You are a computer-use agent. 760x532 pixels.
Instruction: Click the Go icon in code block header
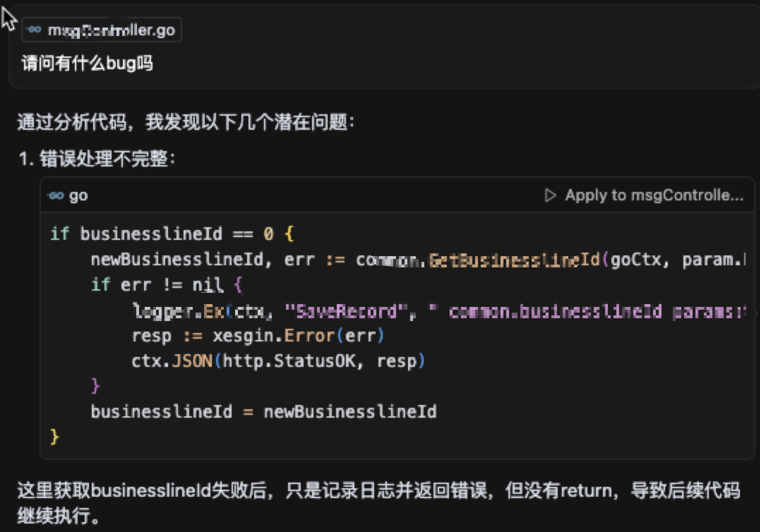click(56, 195)
